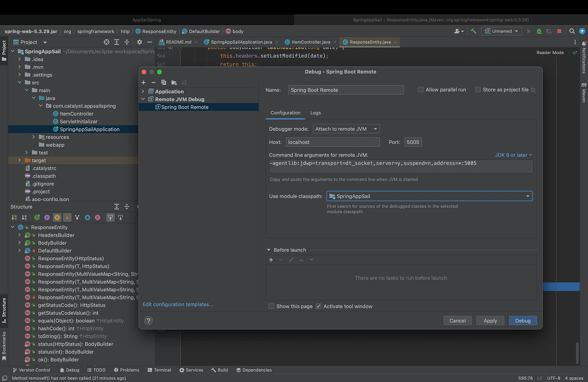Image resolution: width=588 pixels, height=382 pixels.
Task: Open Edit configuration templates link
Action: pos(178,304)
